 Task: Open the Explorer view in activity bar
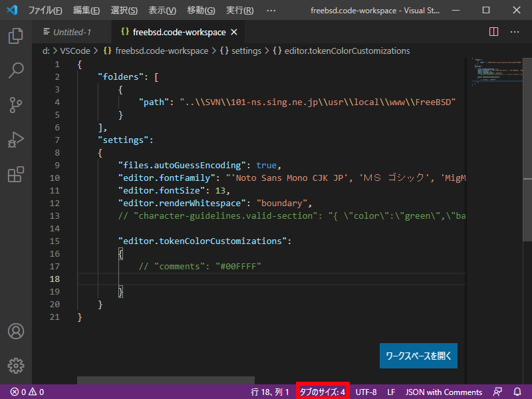15,35
